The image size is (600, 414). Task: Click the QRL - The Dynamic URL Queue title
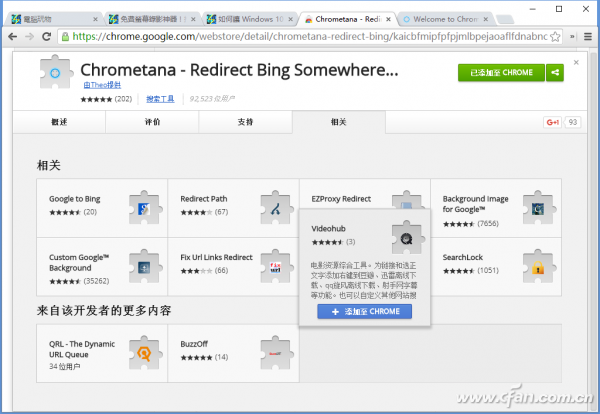click(x=82, y=349)
